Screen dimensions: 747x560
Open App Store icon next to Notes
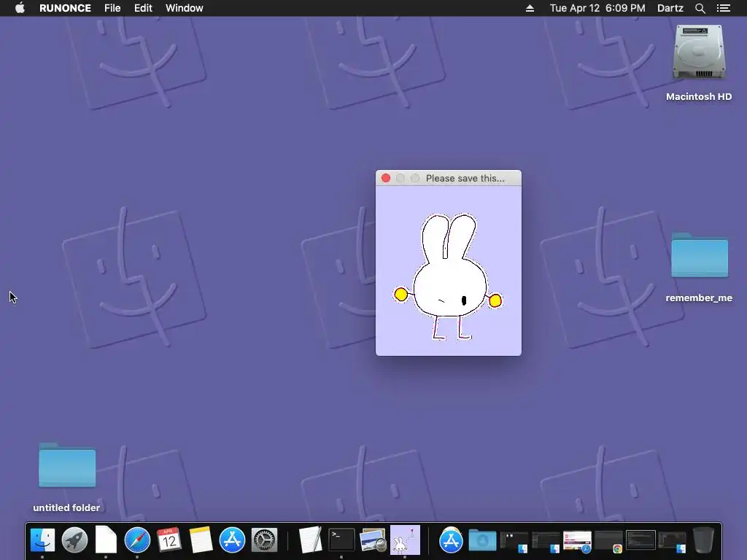coord(232,540)
